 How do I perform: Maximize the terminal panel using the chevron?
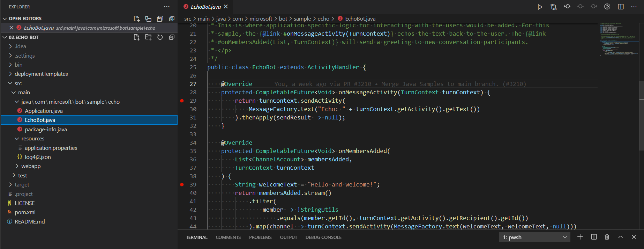[x=620, y=237]
